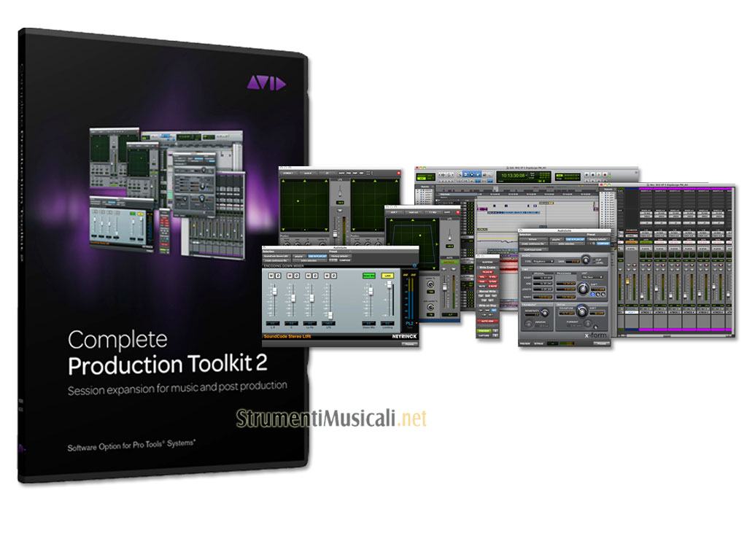Viewport: 747px width, 560px height.
Task: Open the Polyphonic type dropdown in X-Form
Action: [542, 261]
